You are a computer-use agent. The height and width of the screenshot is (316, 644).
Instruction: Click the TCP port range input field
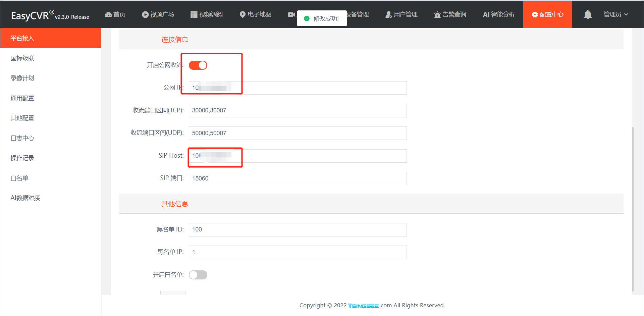pos(298,111)
